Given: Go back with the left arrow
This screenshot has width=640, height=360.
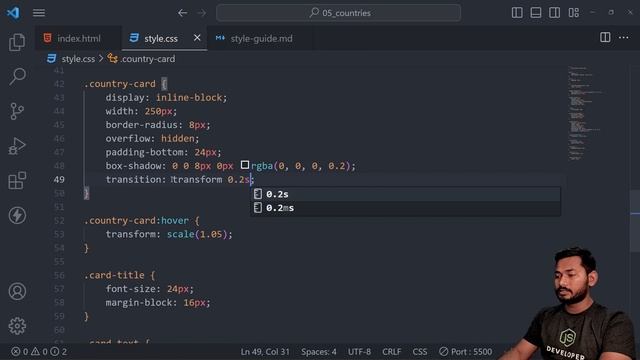Looking at the screenshot, I should coord(182,13).
